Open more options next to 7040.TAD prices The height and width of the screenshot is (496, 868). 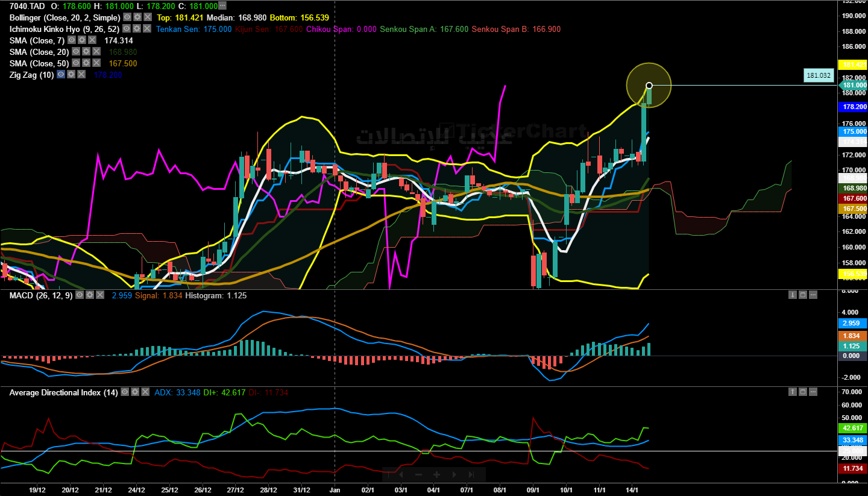[222, 5]
